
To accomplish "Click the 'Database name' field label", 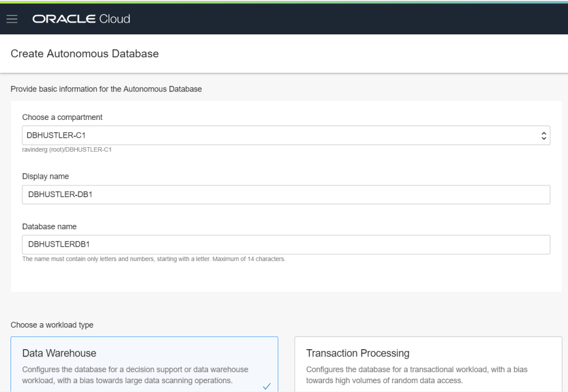I will coord(48,227).
